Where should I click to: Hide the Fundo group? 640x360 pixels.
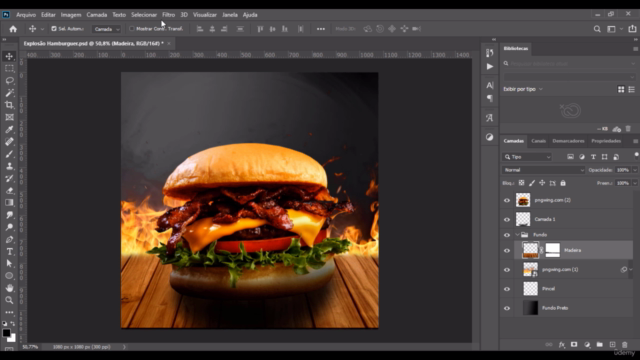(507, 235)
